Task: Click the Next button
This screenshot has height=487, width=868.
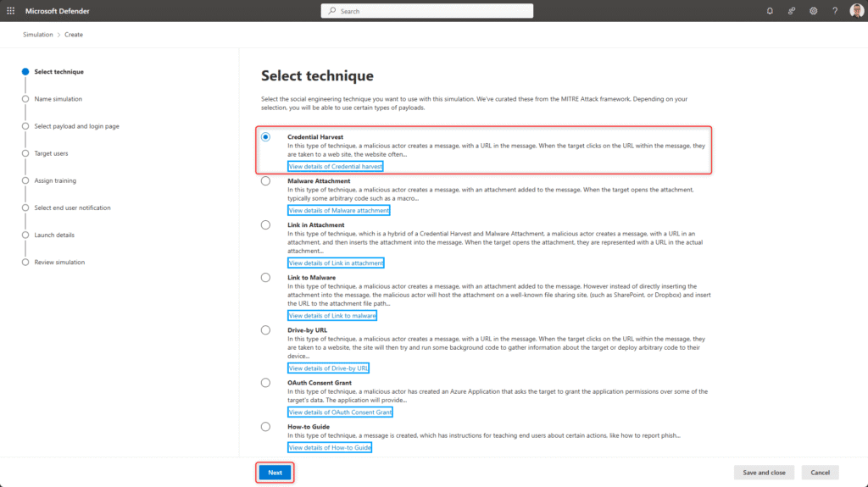Action: [x=275, y=473]
